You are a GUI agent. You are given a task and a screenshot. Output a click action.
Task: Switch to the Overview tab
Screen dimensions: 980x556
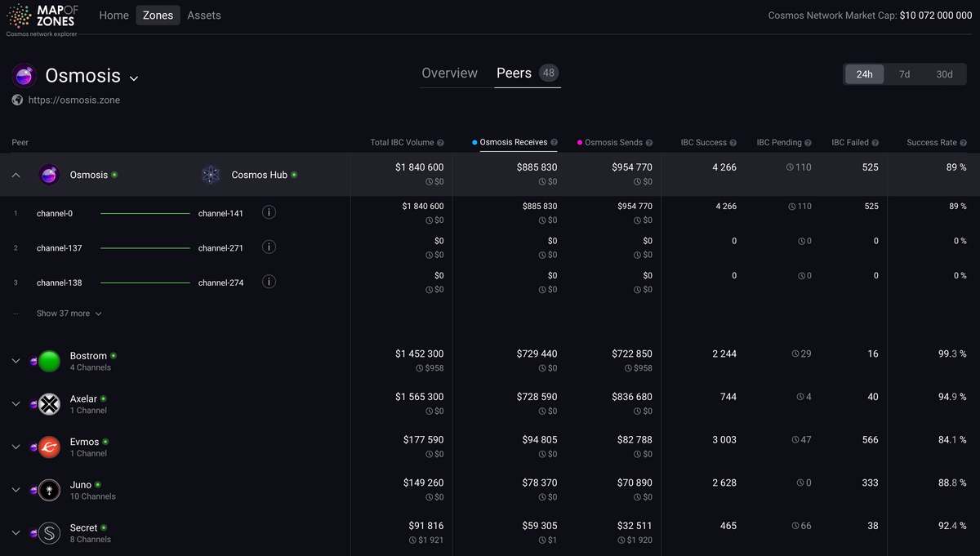coord(449,73)
